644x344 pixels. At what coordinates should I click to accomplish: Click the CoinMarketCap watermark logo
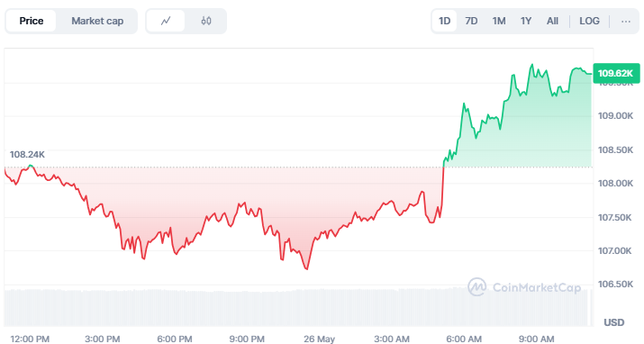524,287
